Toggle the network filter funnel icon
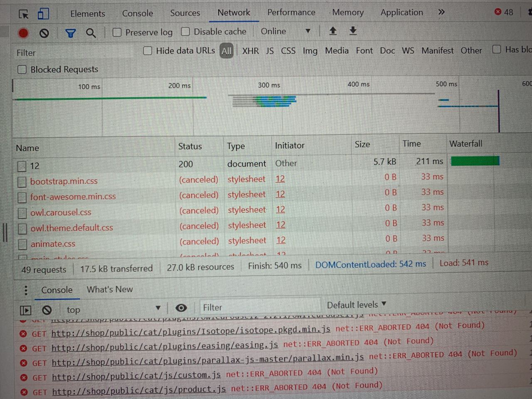The width and height of the screenshot is (532, 399). click(x=70, y=33)
